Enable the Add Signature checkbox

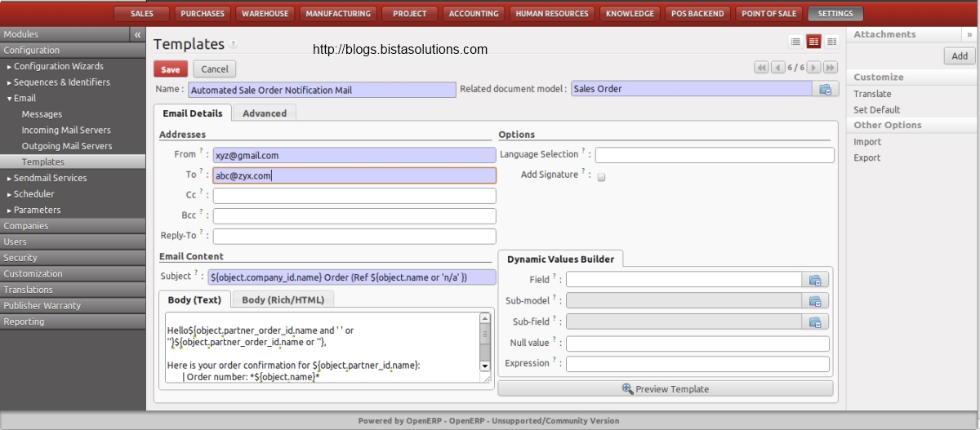point(601,176)
